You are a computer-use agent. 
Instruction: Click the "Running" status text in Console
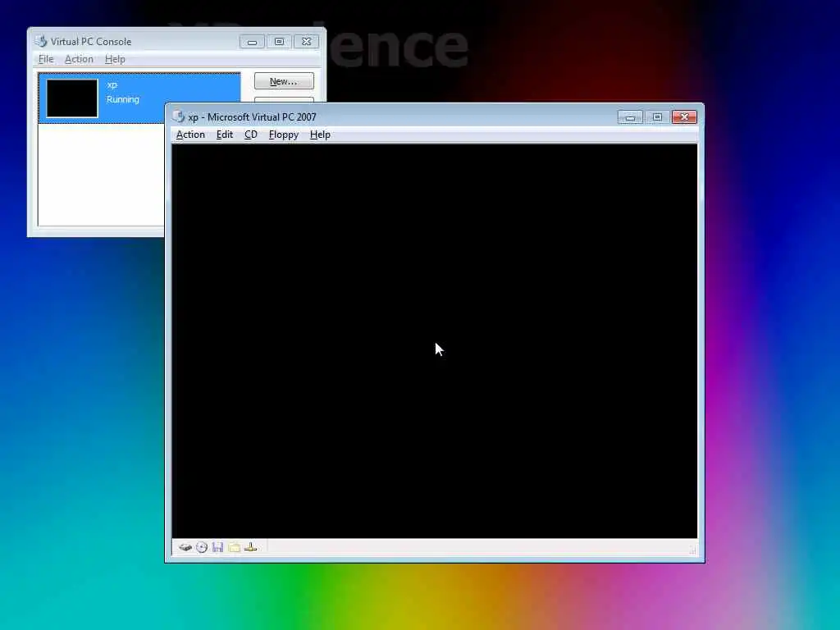tap(123, 99)
